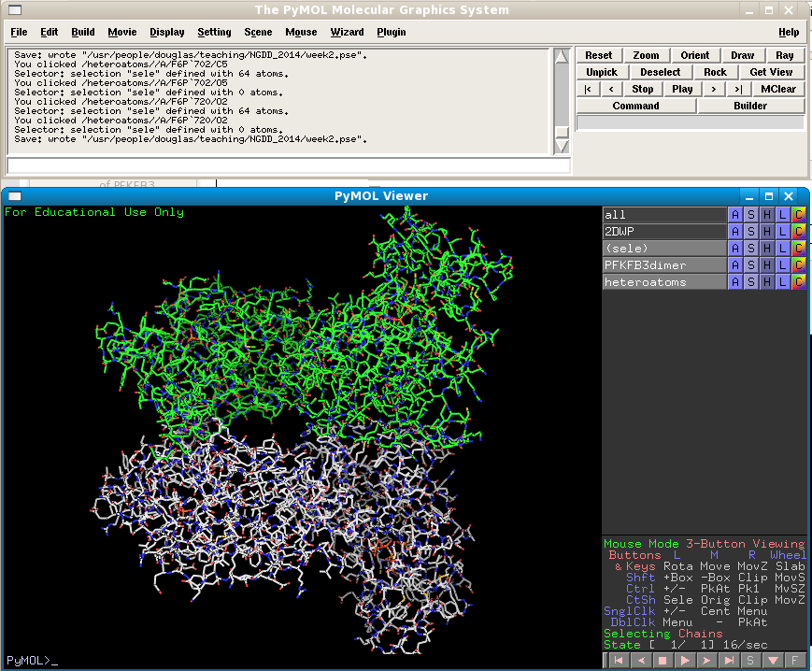Open the Plugin menu

[392, 32]
